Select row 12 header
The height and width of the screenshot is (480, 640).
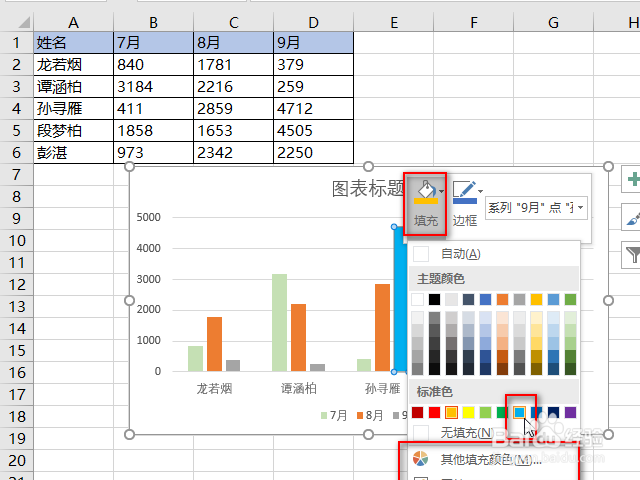click(x=16, y=285)
